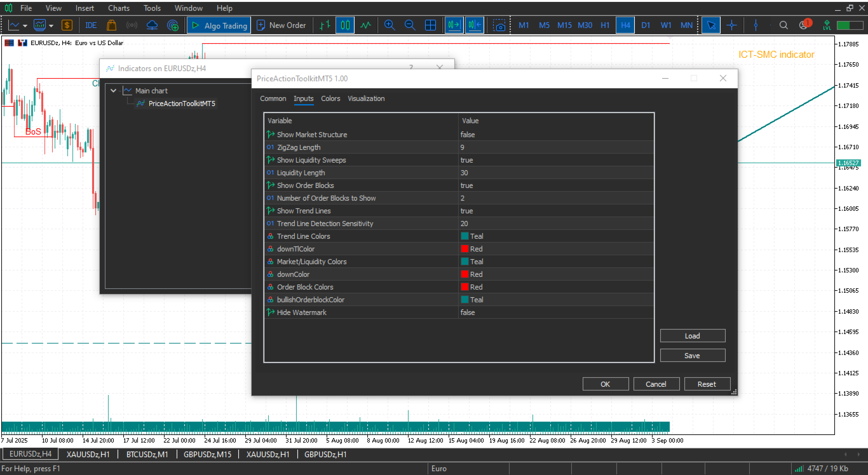This screenshot has height=475, width=868.
Task: Toggle the Algo Trading button
Action: [x=218, y=25]
